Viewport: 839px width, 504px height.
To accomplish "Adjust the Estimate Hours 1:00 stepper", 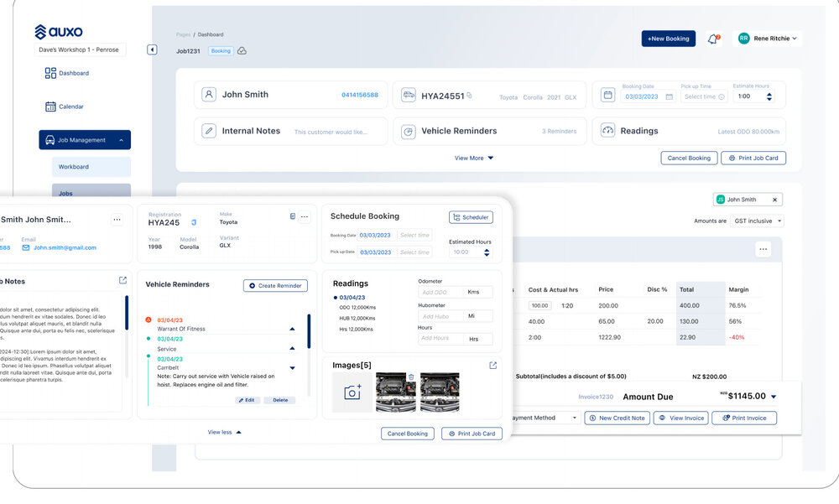I will click(x=769, y=96).
